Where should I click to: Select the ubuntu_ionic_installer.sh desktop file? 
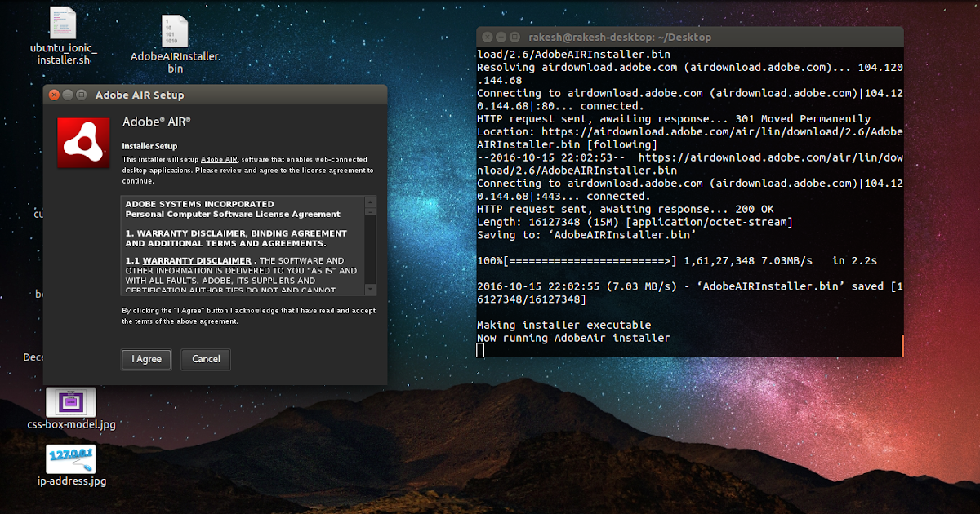(x=63, y=37)
